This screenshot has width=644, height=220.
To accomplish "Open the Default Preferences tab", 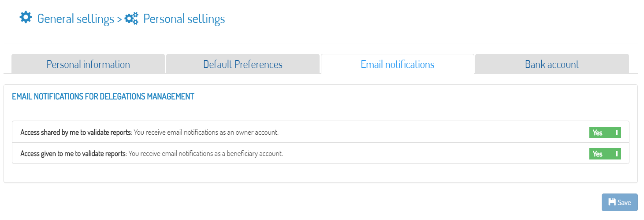I will (x=243, y=64).
